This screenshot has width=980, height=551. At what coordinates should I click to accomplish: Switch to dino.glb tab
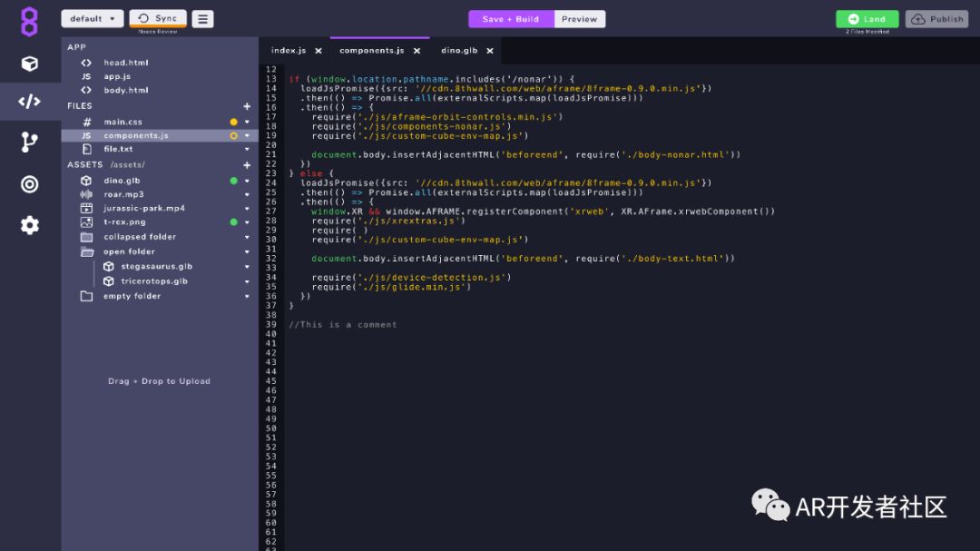coord(459,51)
